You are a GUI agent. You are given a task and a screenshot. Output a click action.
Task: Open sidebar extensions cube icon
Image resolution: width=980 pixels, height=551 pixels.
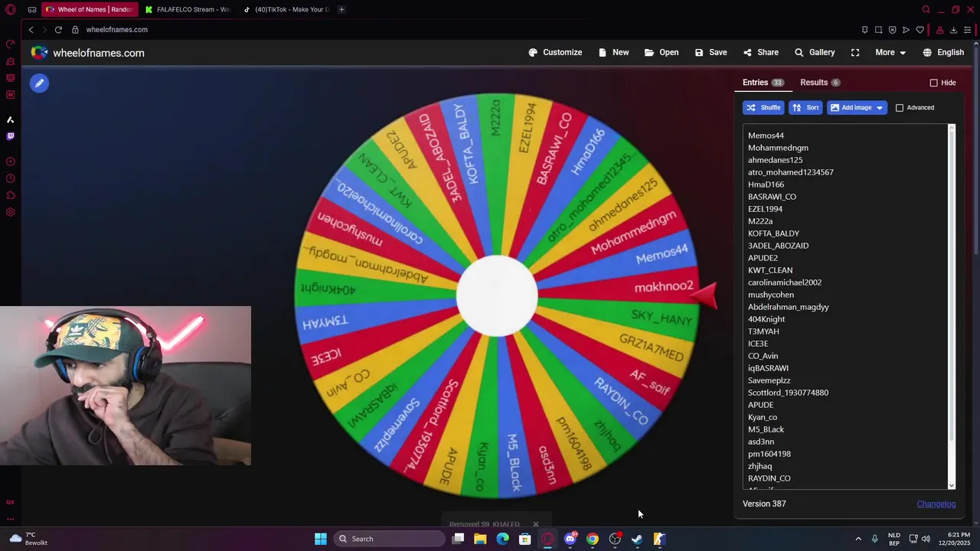pyautogui.click(x=11, y=195)
